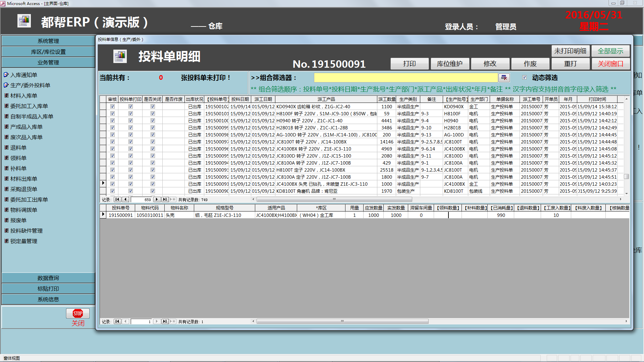
Task: Click the filter search icon button
Action: (x=504, y=77)
